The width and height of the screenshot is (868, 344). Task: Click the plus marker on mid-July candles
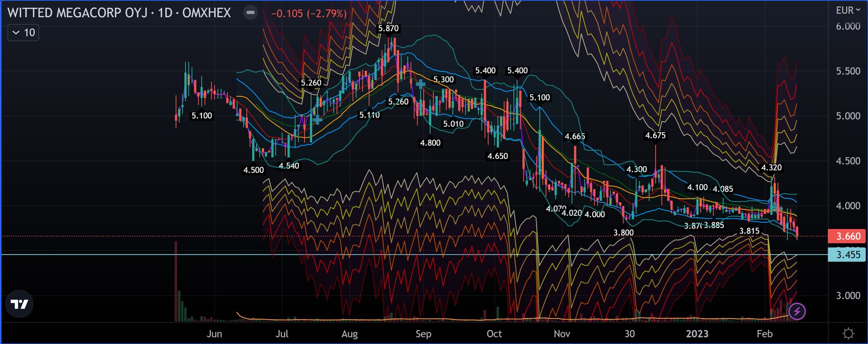(318, 120)
